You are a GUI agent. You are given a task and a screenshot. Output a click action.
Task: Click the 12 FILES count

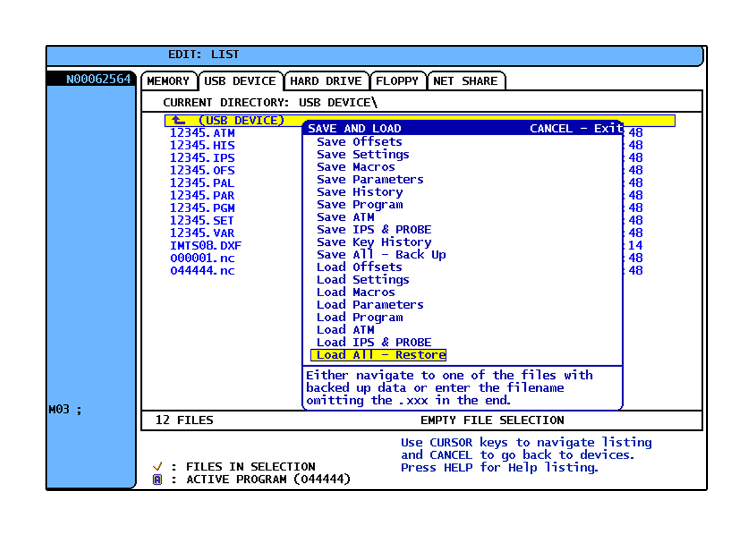pos(184,420)
